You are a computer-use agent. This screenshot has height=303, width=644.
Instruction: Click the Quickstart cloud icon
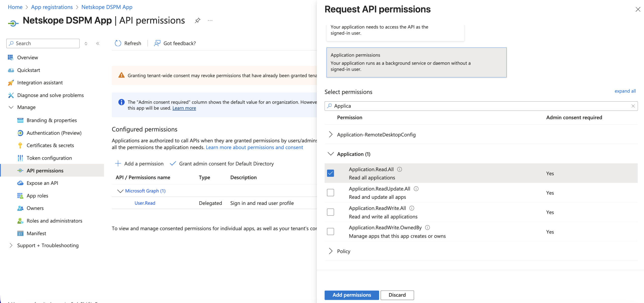11,70
